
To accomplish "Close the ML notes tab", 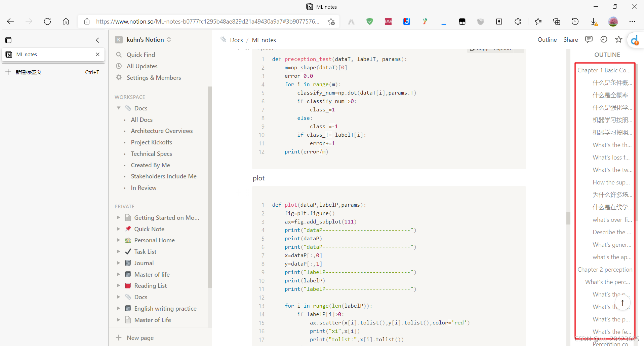I will 97,54.
